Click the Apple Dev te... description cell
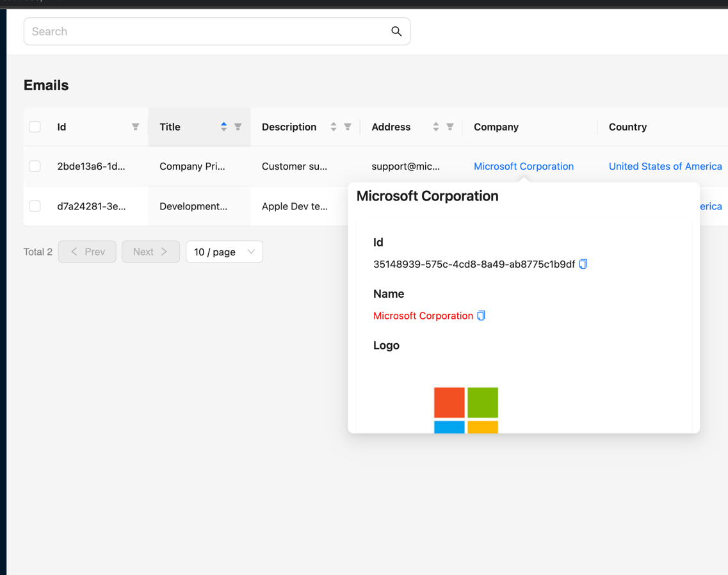This screenshot has height=575, width=728. click(x=295, y=206)
